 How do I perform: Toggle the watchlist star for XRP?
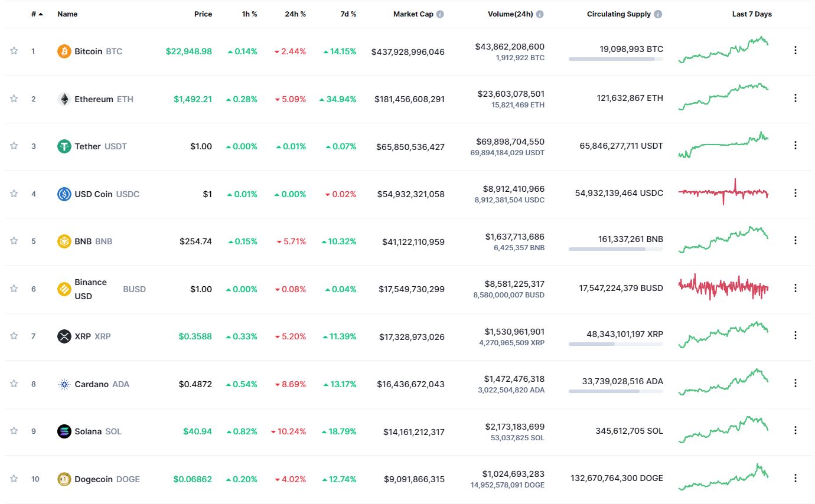(14, 336)
